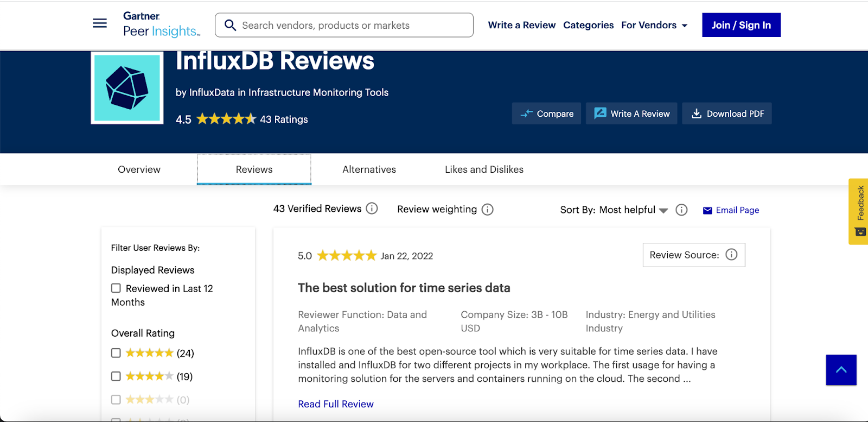This screenshot has width=868, height=422.
Task: Open info icon beside 43 Verified Reviews
Action: click(x=372, y=209)
